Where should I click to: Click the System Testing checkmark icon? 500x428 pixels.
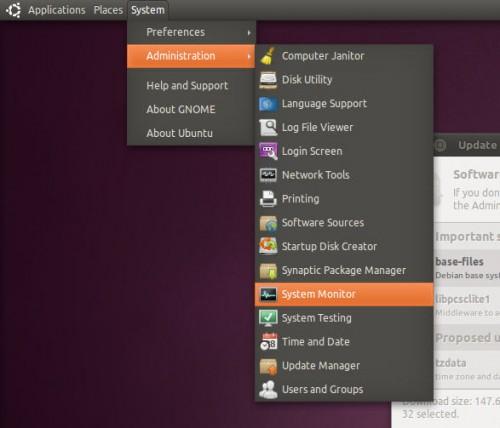point(268,318)
